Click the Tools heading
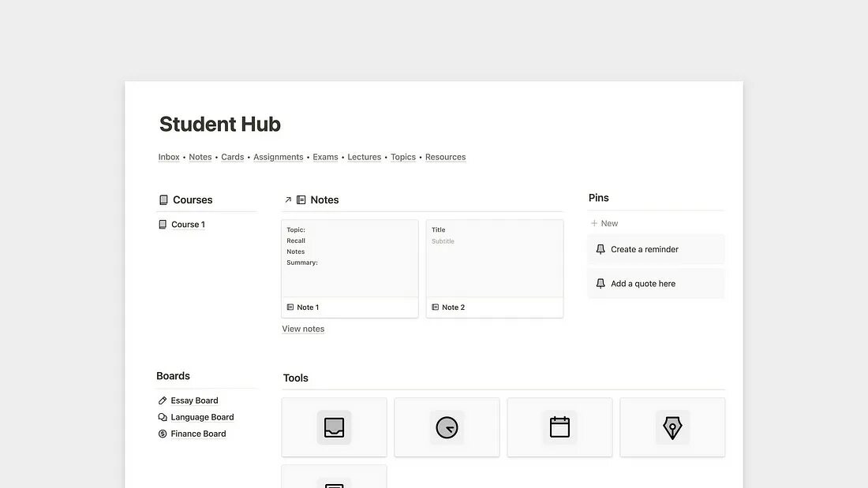This screenshot has width=868, height=488. pyautogui.click(x=296, y=378)
